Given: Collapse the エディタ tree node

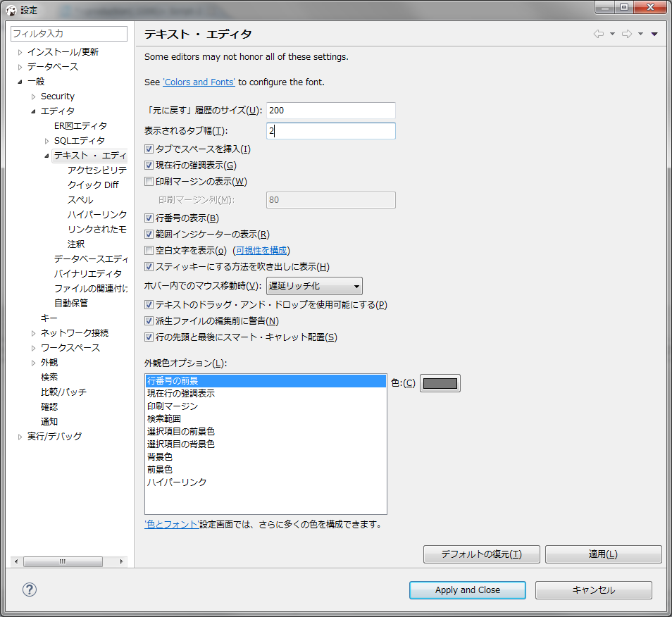Looking at the screenshot, I should pos(33,111).
